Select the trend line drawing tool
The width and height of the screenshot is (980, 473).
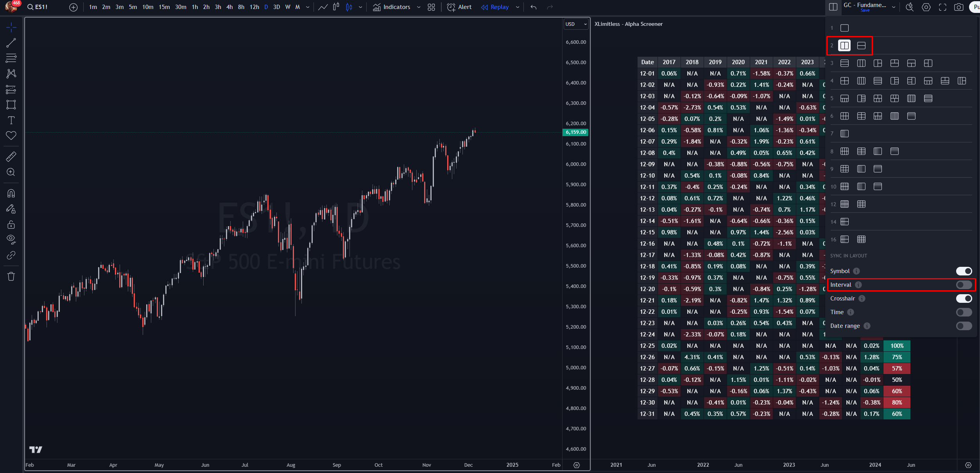[11, 43]
